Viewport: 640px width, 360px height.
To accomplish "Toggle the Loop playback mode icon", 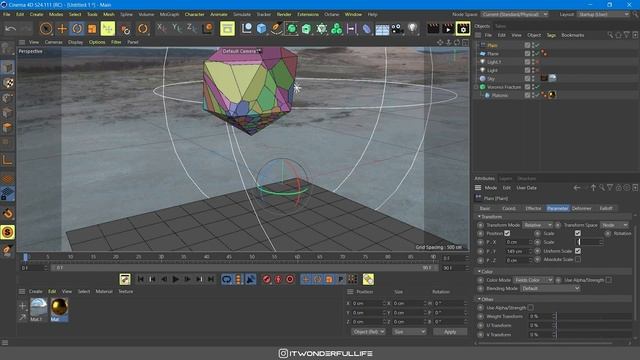I will click(227, 279).
